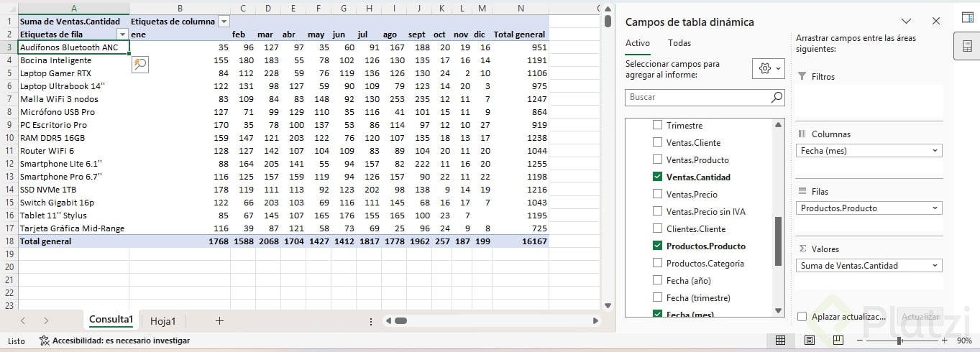
Task: Collapse pivot field pane with chevron icon
Action: pyautogui.click(x=906, y=22)
